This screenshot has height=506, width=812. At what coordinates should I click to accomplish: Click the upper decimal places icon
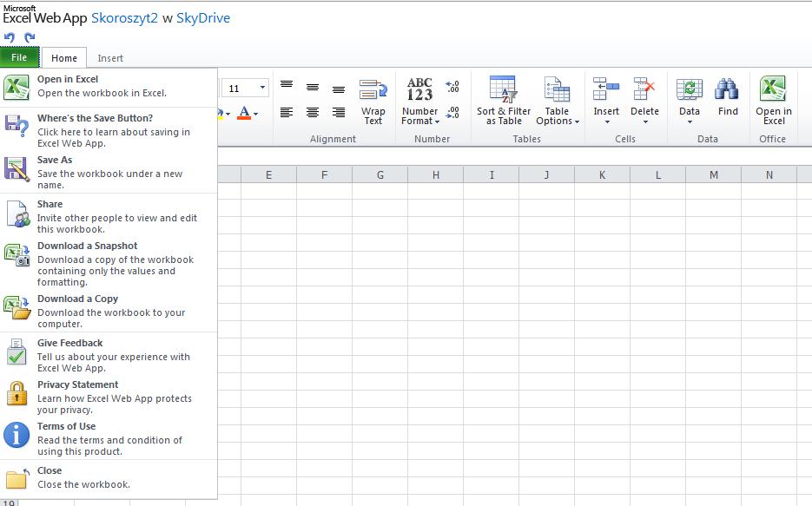point(452,87)
